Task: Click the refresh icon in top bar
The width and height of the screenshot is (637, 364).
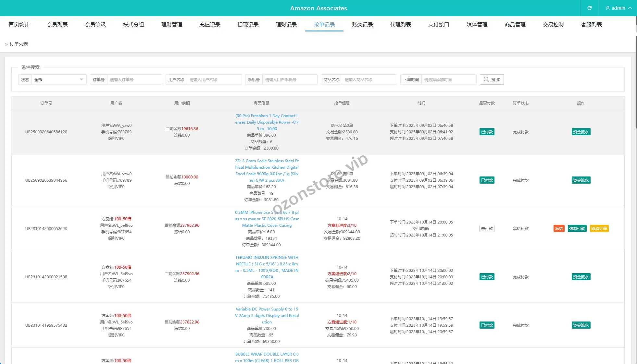Action: pyautogui.click(x=589, y=8)
